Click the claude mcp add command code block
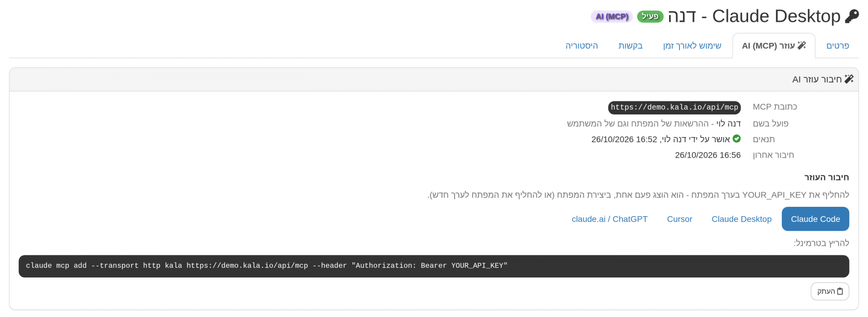This screenshot has height=317, width=868. click(x=434, y=266)
